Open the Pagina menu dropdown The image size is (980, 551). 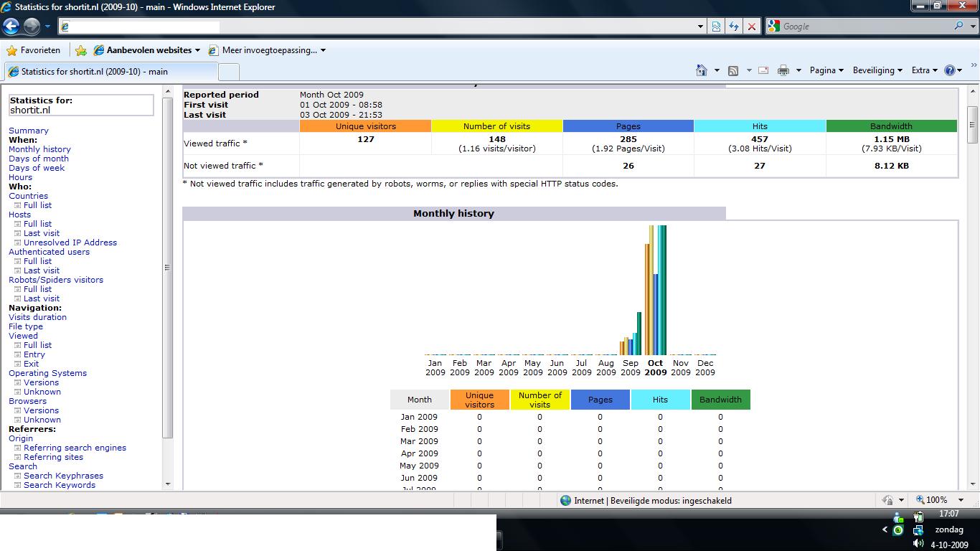click(826, 70)
